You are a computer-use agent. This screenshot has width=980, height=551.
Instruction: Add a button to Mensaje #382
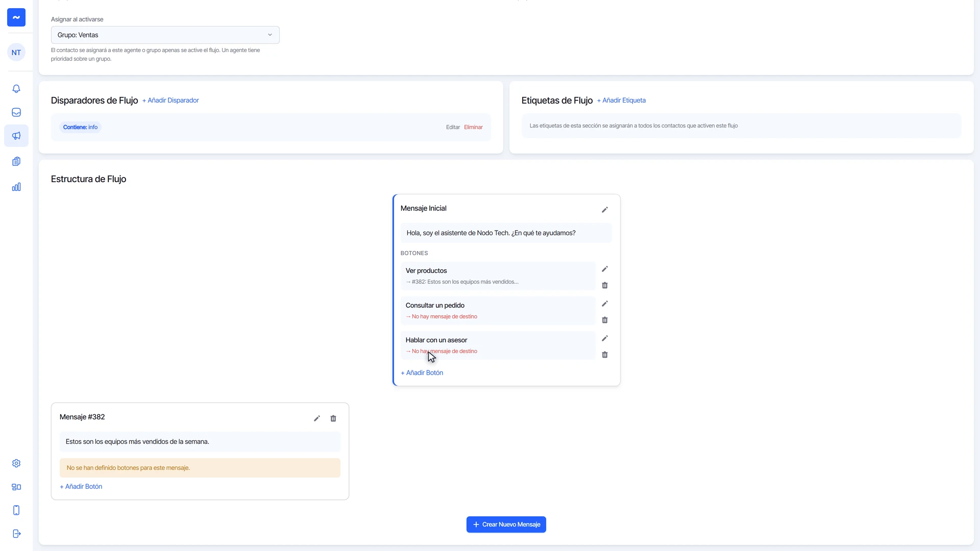point(81,487)
